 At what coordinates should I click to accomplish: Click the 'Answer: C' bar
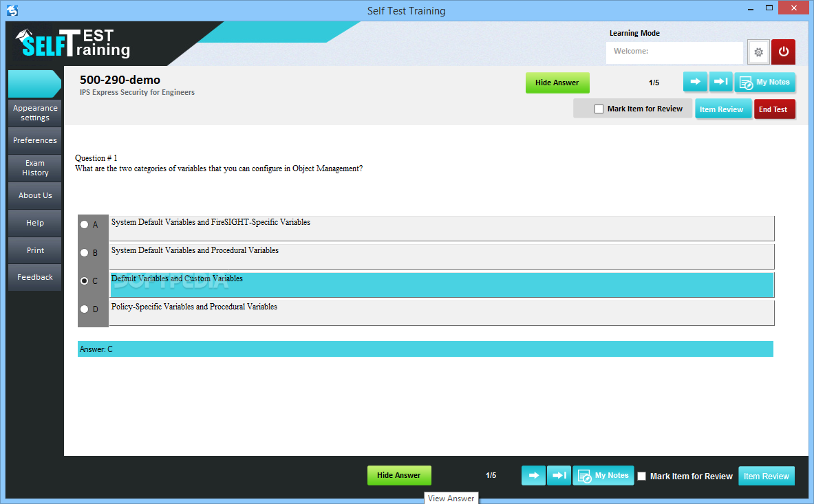pyautogui.click(x=425, y=349)
